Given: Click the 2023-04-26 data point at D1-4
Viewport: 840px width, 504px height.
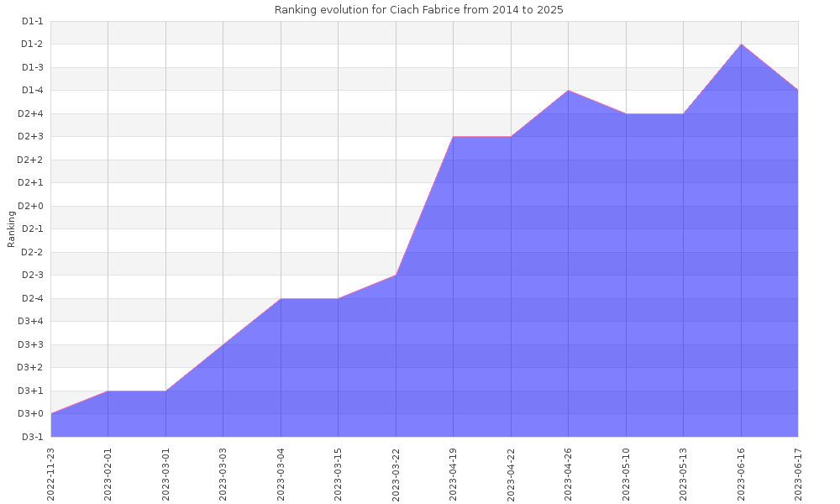Looking at the screenshot, I should (x=569, y=91).
